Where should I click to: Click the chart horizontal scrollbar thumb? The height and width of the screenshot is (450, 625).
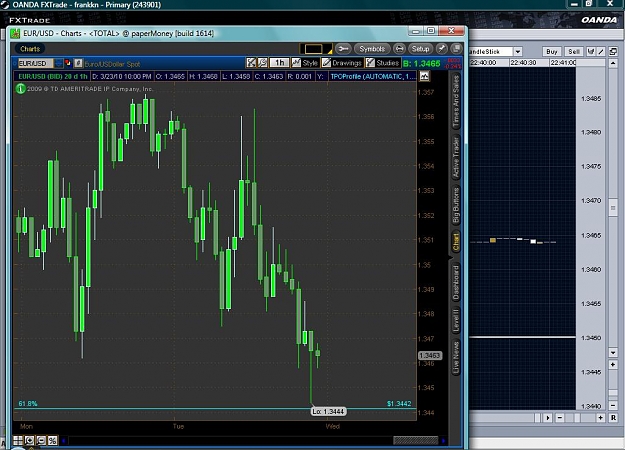pos(416,440)
